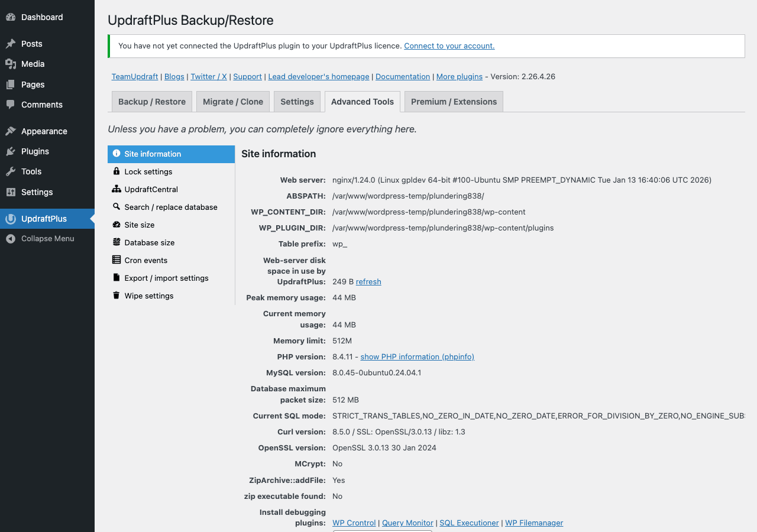The width and height of the screenshot is (757, 532).
Task: Open Comments in the admin menu
Action: tap(47, 105)
